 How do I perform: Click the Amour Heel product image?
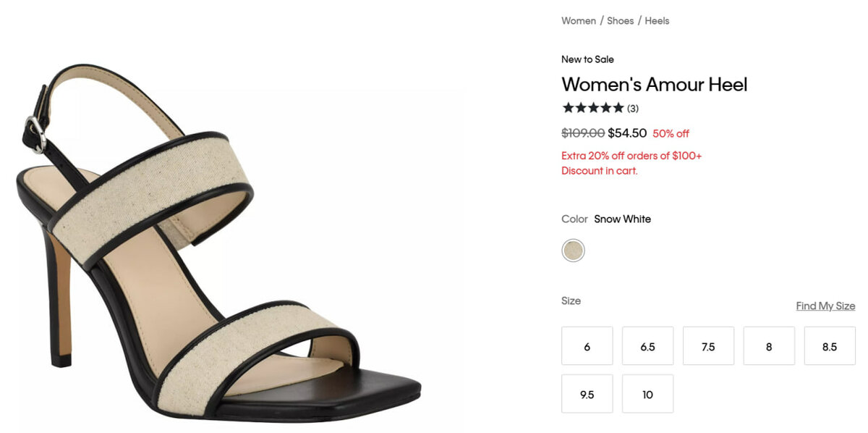coord(217,239)
